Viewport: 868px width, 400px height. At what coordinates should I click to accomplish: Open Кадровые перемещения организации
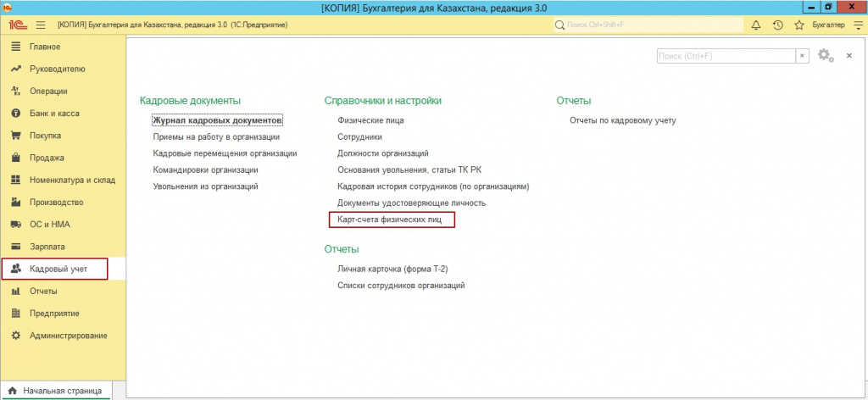tap(225, 153)
